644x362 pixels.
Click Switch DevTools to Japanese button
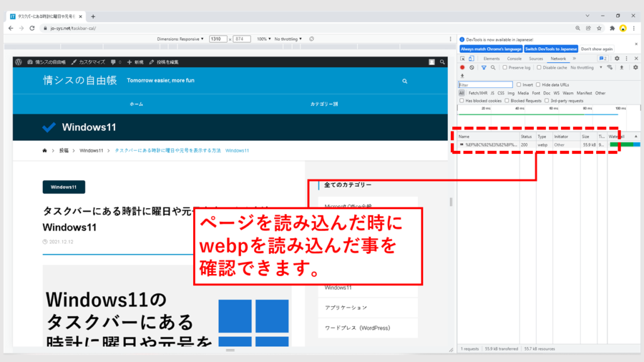[551, 49]
